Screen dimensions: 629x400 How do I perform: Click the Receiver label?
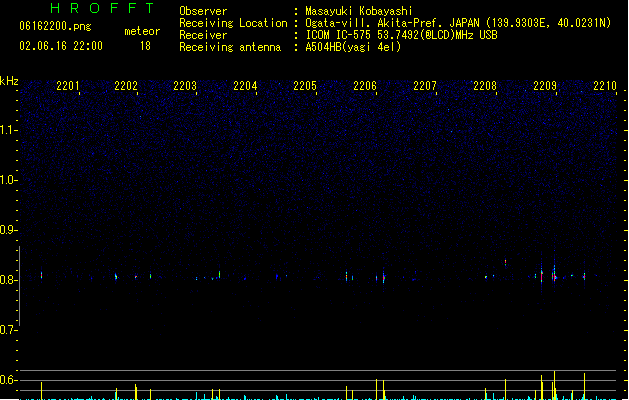click(x=203, y=35)
